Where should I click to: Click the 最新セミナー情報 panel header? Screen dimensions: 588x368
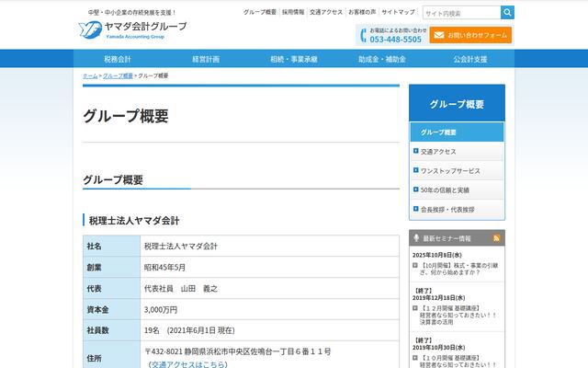pos(458,238)
